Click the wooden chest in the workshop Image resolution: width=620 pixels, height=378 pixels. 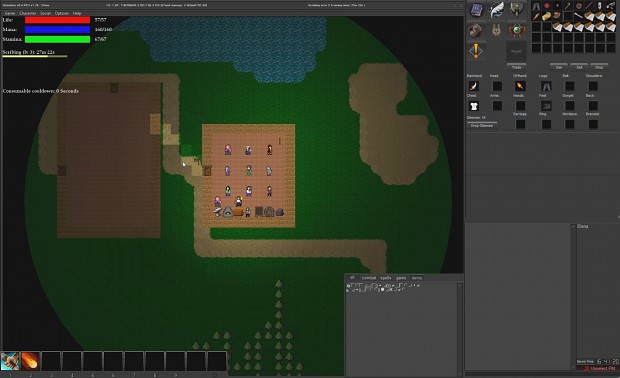click(x=238, y=213)
